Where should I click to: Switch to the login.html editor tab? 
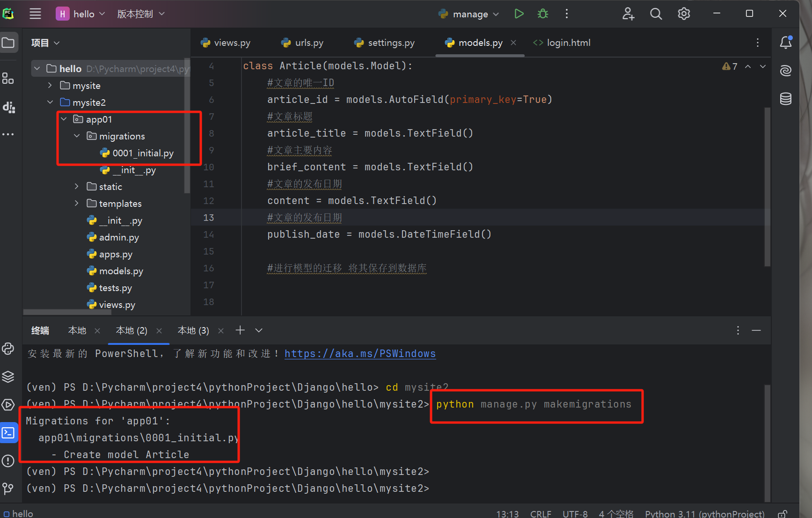click(562, 43)
